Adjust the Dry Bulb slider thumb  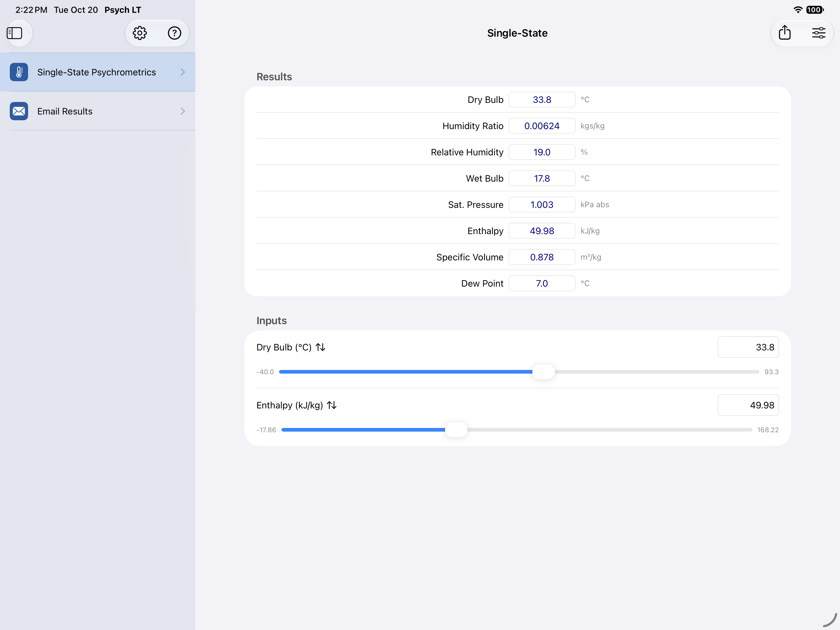click(x=543, y=372)
